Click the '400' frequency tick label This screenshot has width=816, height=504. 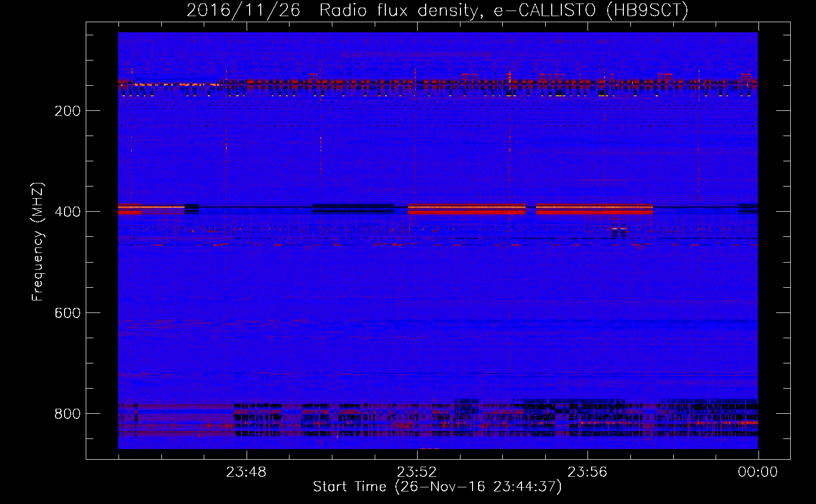pos(68,212)
